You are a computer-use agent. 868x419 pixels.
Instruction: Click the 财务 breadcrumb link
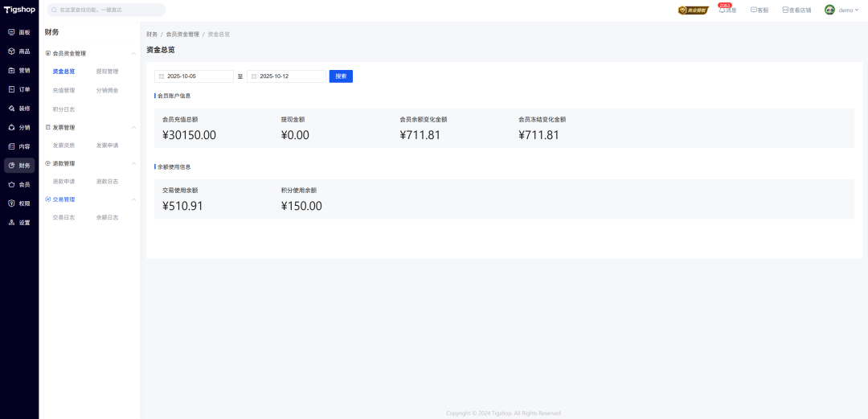[152, 35]
